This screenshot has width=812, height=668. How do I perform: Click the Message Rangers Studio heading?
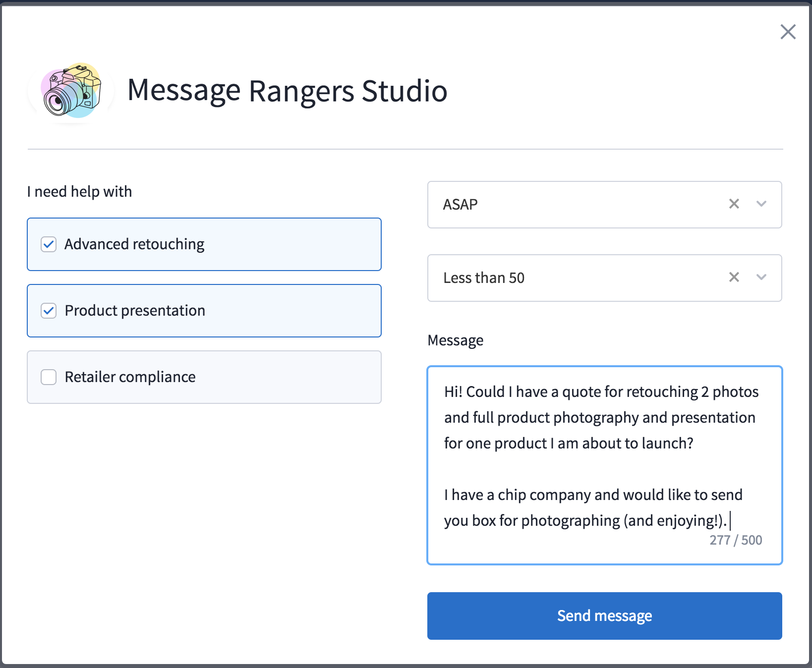pyautogui.click(x=288, y=91)
